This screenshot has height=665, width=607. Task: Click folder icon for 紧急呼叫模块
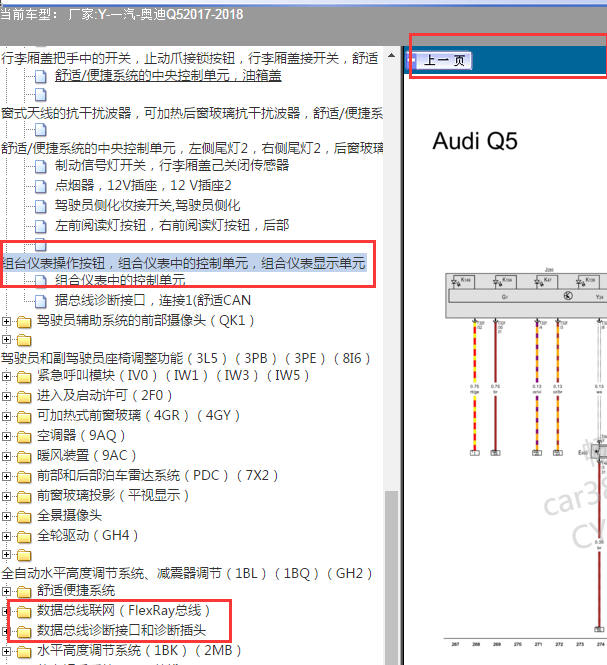pyautogui.click(x=24, y=377)
